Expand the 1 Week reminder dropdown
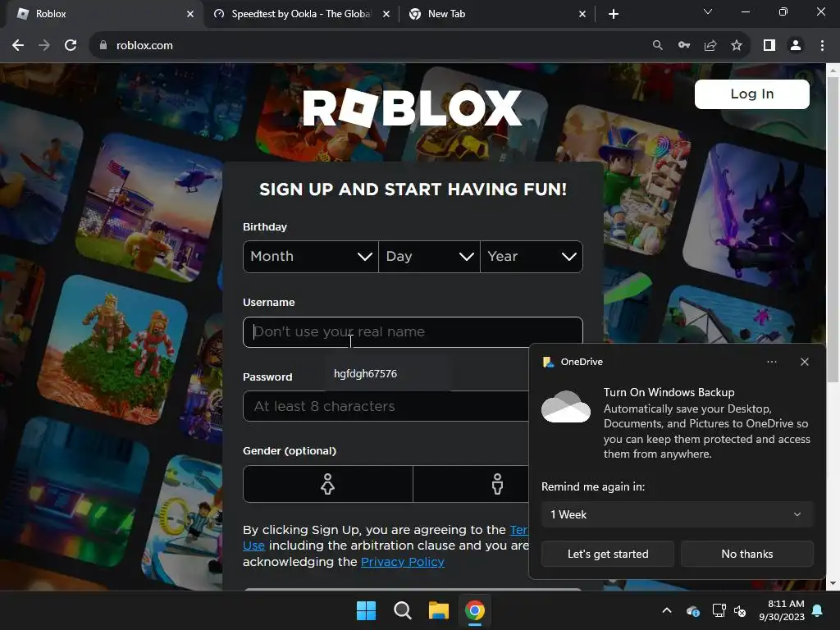Viewport: 840px width, 630px height. pyautogui.click(x=677, y=515)
